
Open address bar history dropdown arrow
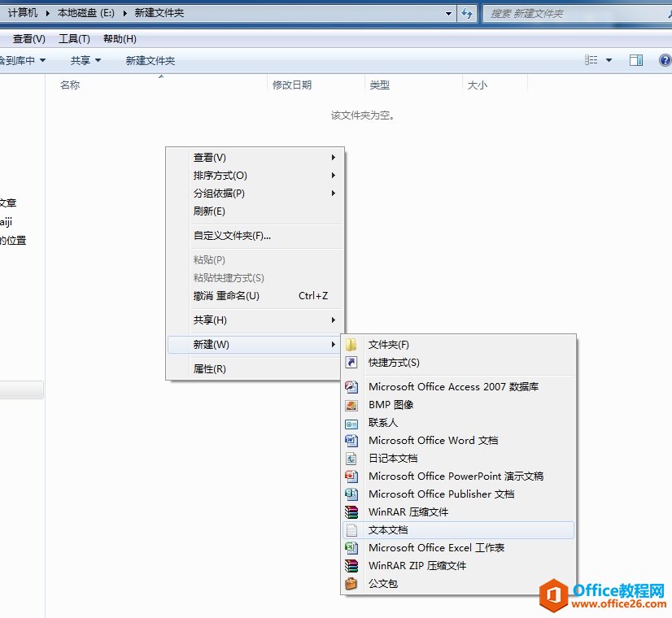tap(448, 13)
